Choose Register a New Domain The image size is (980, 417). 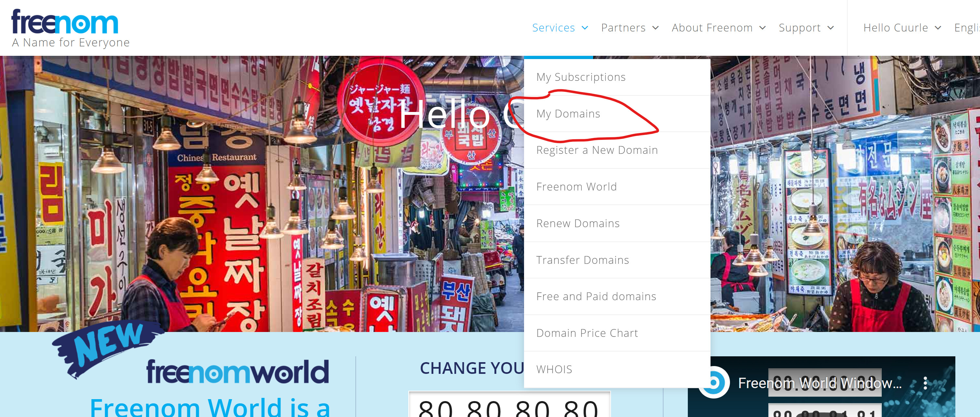click(x=617, y=151)
